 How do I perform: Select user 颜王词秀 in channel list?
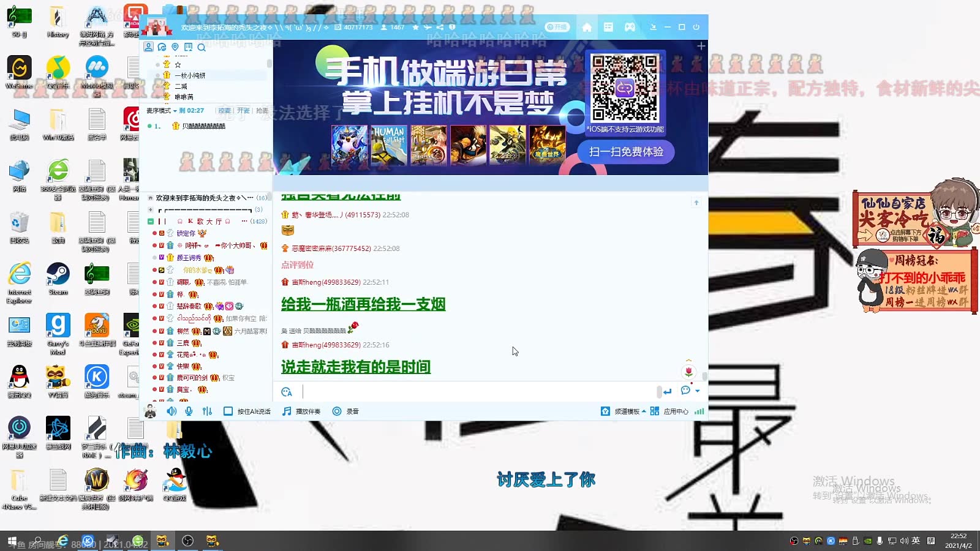pos(189,258)
